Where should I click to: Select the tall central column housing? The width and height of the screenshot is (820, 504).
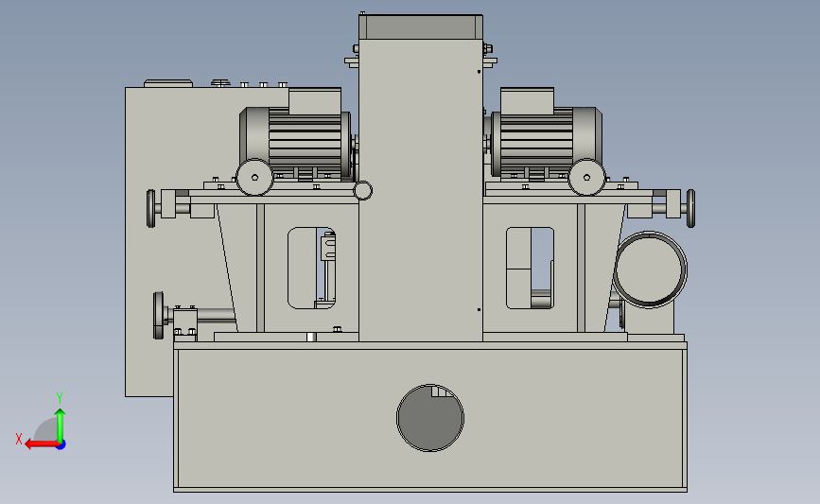(421, 190)
